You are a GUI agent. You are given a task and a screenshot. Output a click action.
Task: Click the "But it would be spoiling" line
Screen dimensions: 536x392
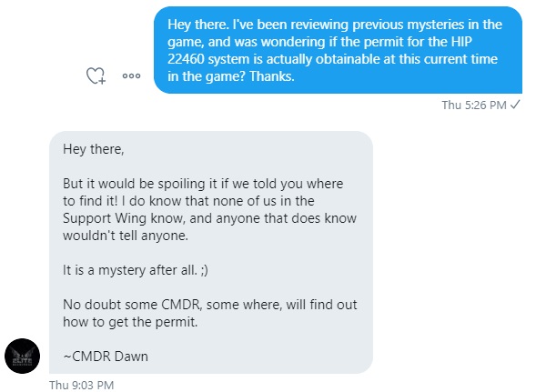[x=203, y=184]
